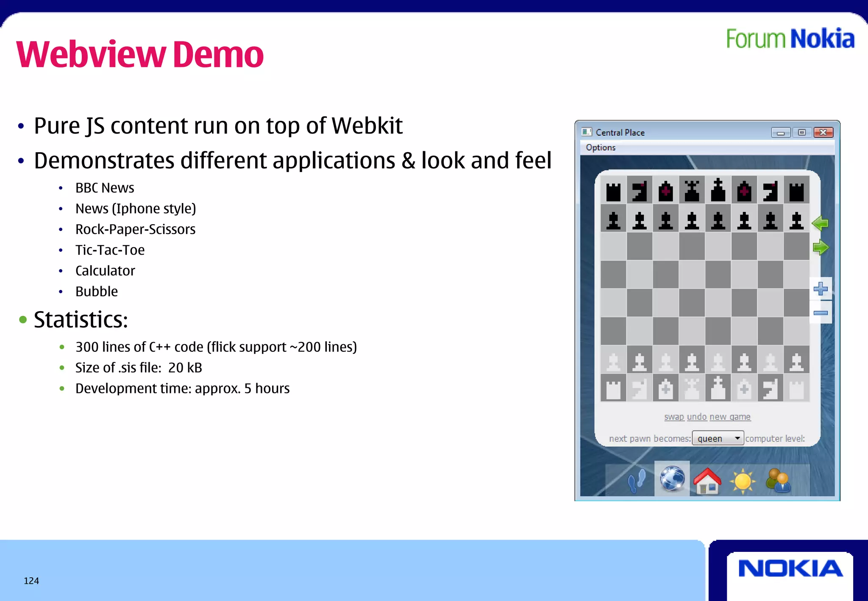Select the black queen on the top row
Screen dimensions: 868x601
(x=692, y=190)
